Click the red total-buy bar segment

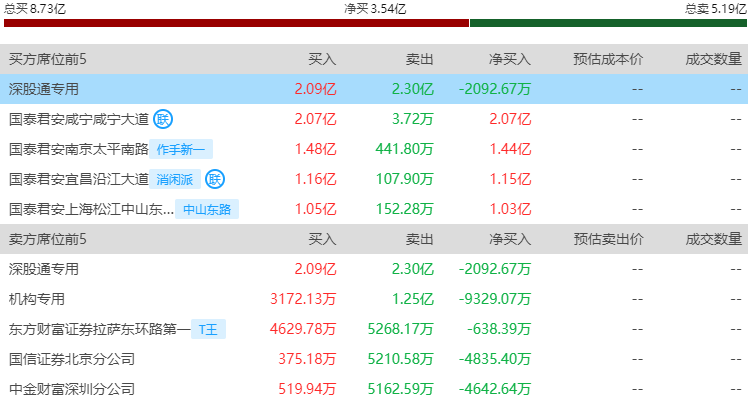[x=236, y=23]
